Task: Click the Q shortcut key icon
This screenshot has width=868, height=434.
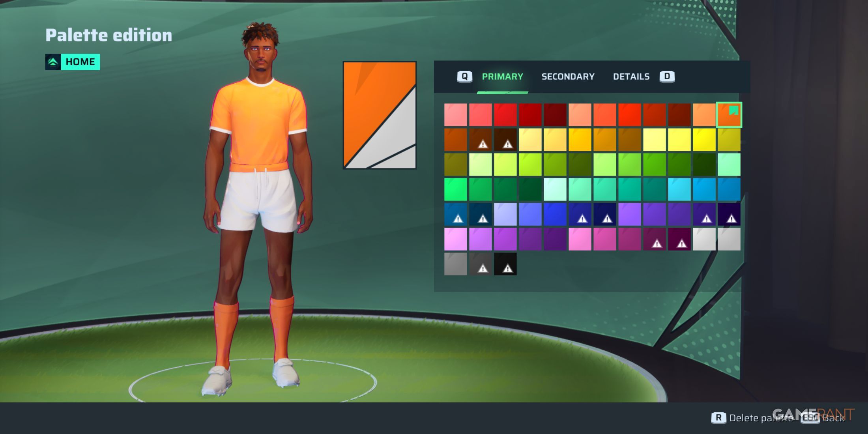Action: 466,76
